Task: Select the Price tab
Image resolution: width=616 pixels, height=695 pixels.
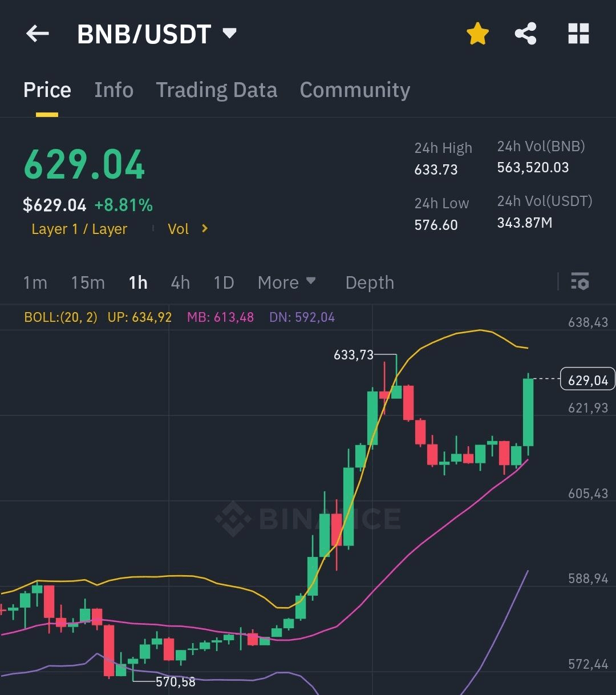Action: tap(47, 90)
